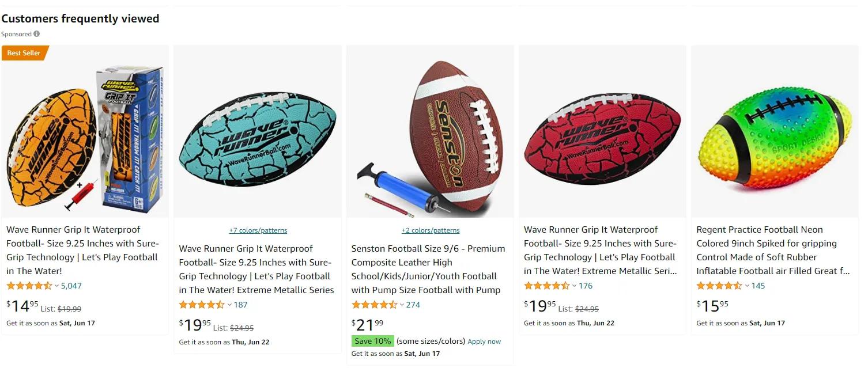Open the teal Wave Runner football image

point(257,139)
